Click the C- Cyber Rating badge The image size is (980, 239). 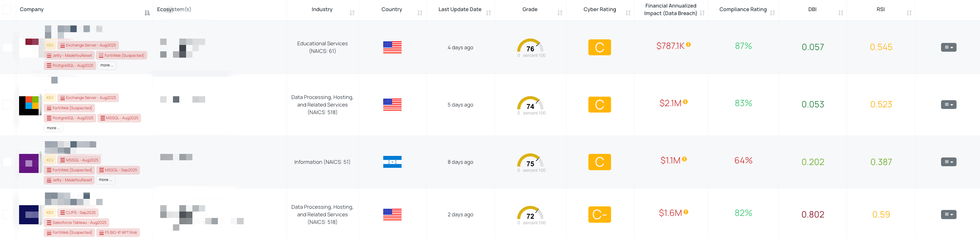click(599, 214)
